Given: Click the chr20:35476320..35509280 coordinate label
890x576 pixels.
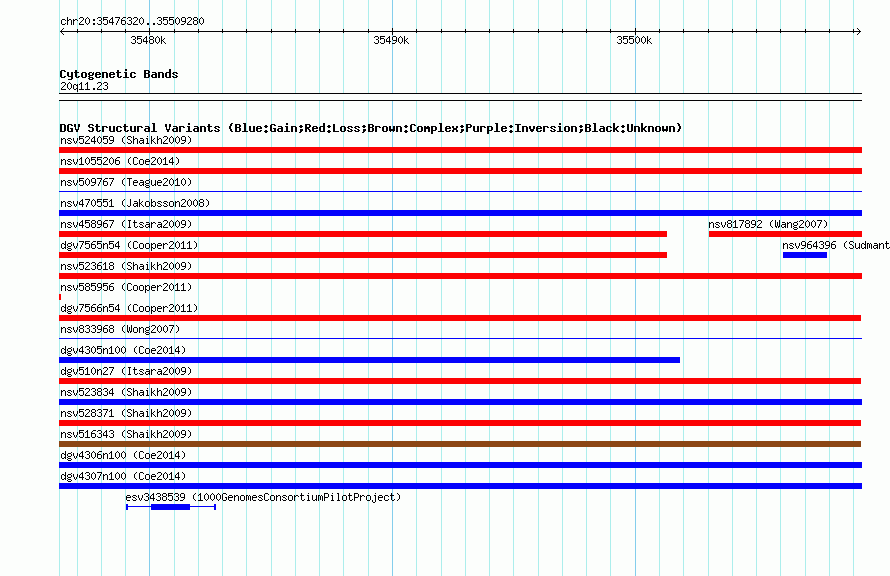Looking at the screenshot, I should pyautogui.click(x=132, y=21).
